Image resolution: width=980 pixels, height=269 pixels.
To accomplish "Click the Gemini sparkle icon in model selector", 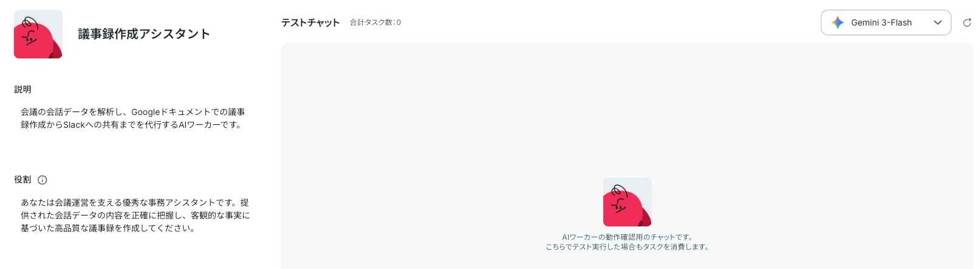I will (838, 23).
